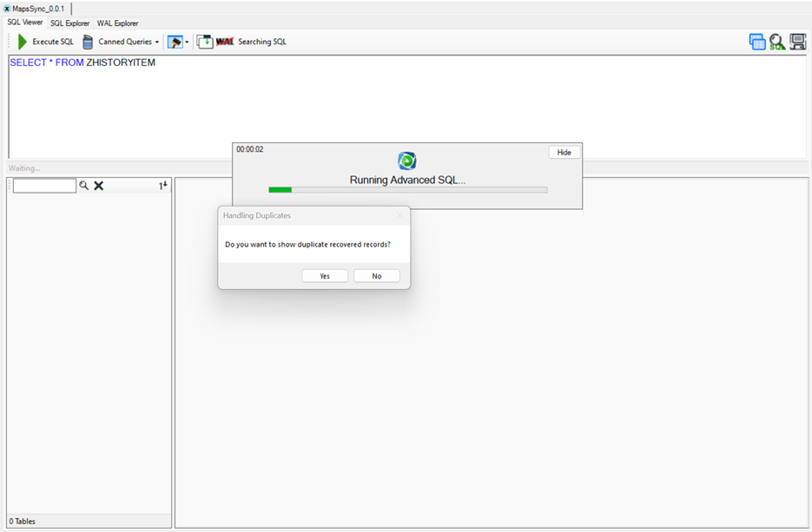Select the MapsSync_0.0.1 document tab
This screenshot has height=532, width=812.
[x=37, y=9]
